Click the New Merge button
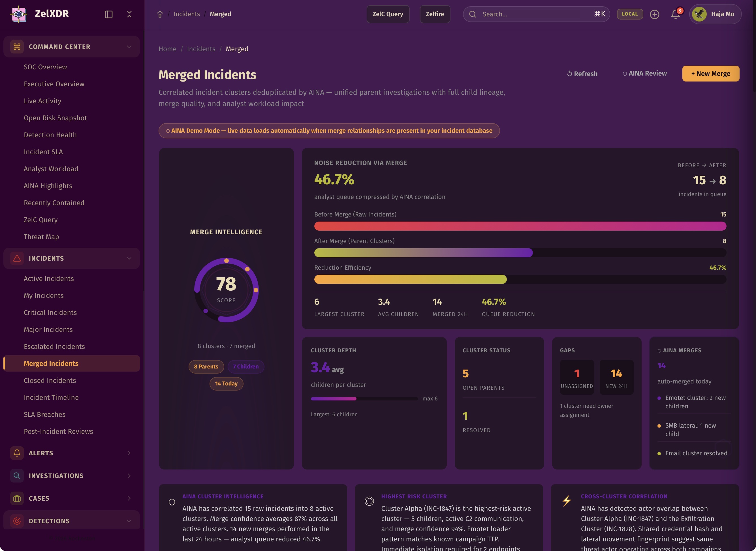Viewport: 756px width, 551px height. 710,73
